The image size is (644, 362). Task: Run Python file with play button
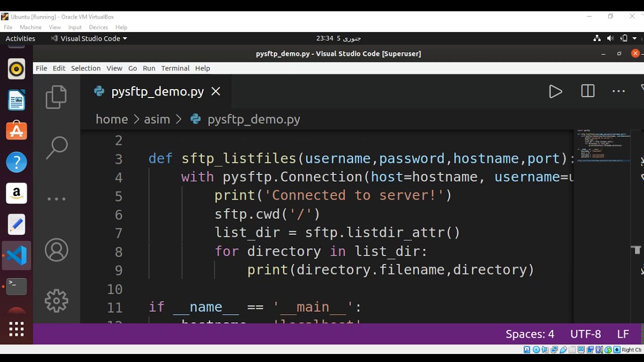point(555,92)
